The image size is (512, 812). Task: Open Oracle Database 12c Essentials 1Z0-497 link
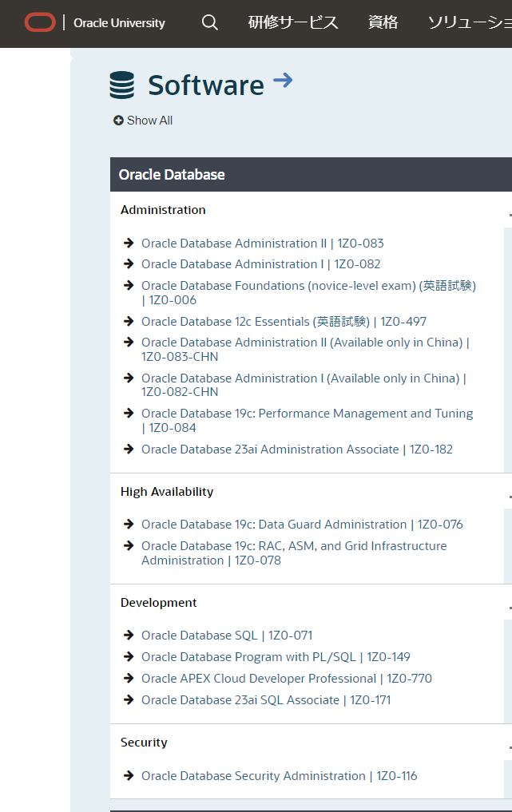click(284, 322)
